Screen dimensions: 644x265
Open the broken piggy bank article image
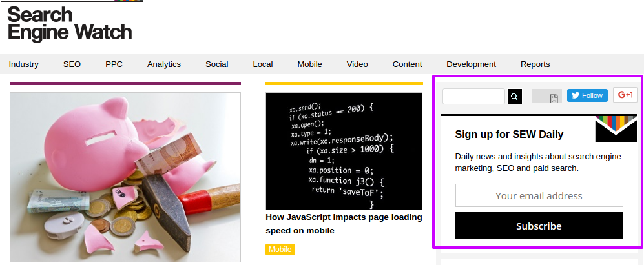tap(125, 177)
